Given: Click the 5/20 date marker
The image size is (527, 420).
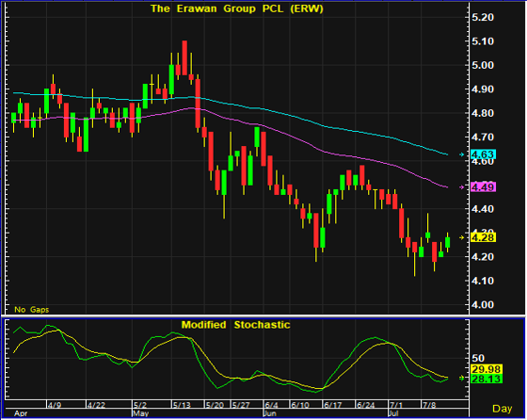Looking at the screenshot, I should click(x=215, y=405).
